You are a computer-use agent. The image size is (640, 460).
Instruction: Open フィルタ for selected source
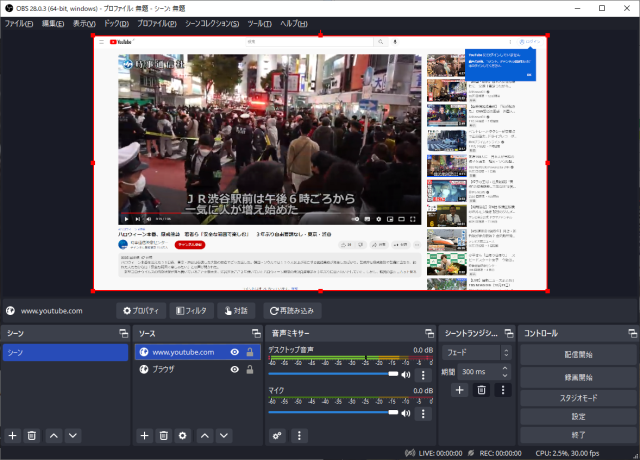[x=191, y=311]
